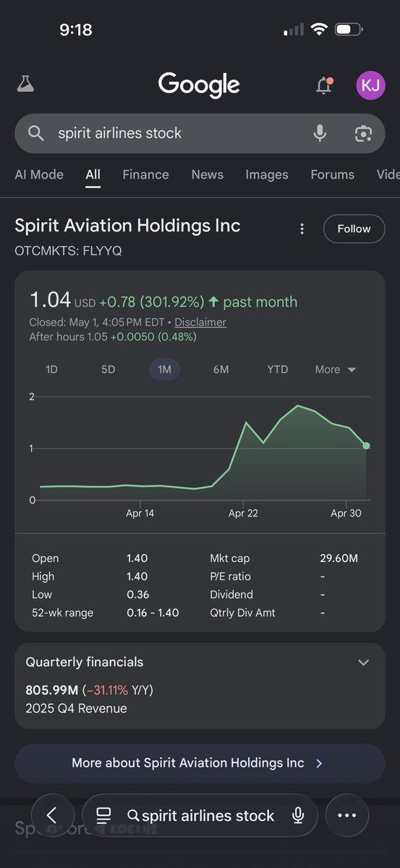Open the More chart ranges dropdown

[336, 370]
